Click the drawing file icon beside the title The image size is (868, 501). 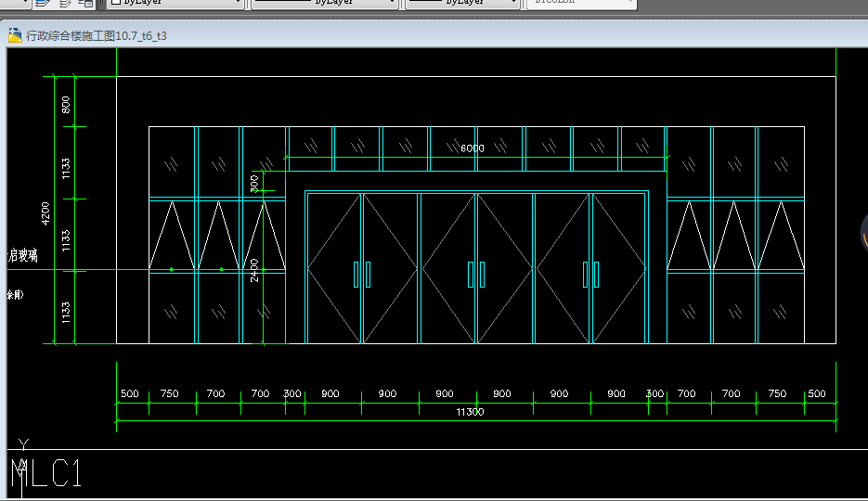pyautogui.click(x=15, y=35)
